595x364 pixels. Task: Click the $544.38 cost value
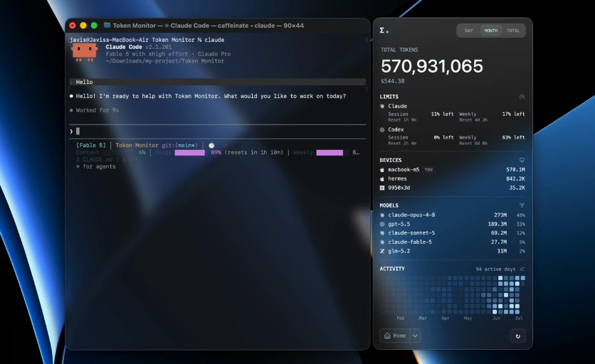coord(393,81)
